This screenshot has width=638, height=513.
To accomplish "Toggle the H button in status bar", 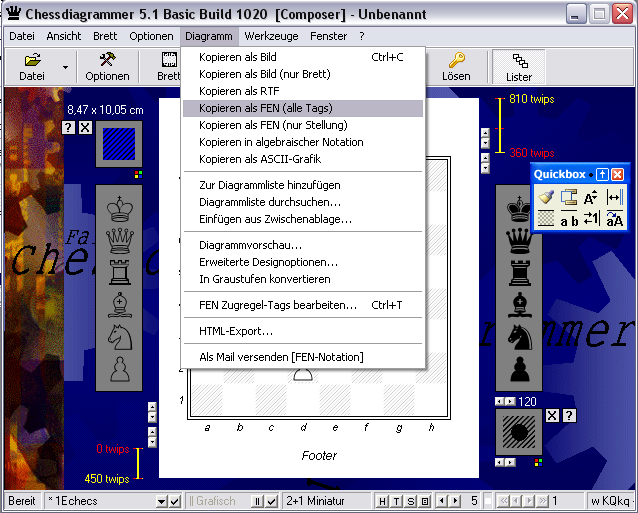I will tap(382, 501).
